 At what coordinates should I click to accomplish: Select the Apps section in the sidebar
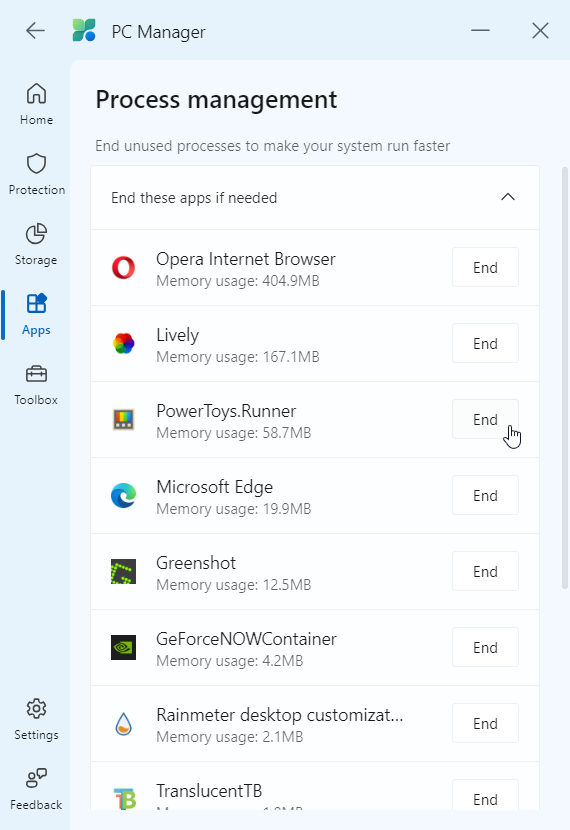pyautogui.click(x=36, y=315)
